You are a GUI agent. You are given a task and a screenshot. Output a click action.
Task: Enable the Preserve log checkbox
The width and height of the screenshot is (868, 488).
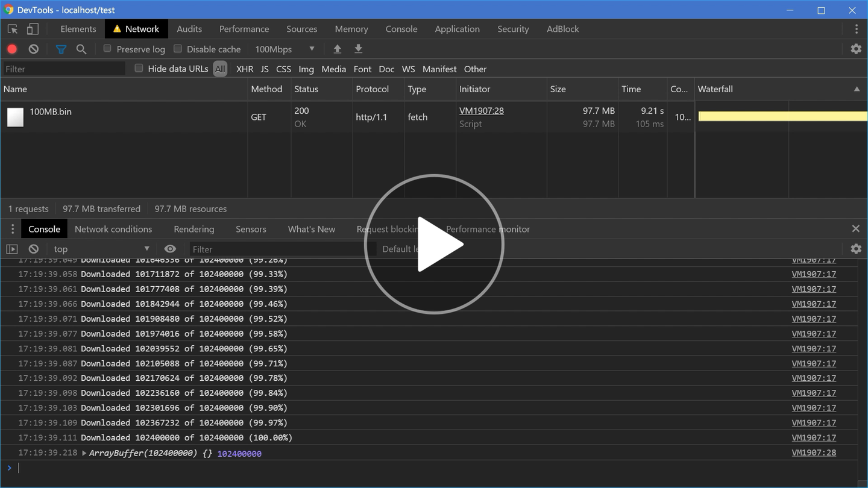coord(107,49)
